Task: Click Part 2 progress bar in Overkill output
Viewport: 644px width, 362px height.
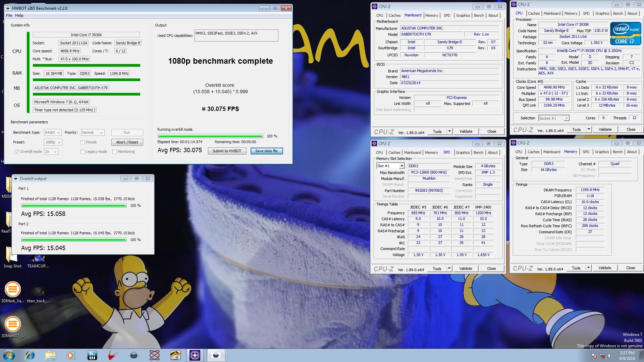Action: point(74,240)
